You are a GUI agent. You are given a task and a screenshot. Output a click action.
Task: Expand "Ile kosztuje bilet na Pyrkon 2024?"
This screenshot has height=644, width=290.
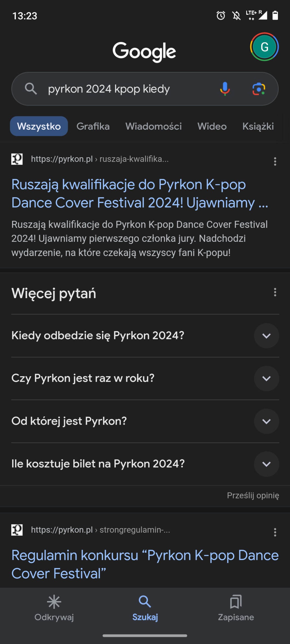tap(266, 464)
